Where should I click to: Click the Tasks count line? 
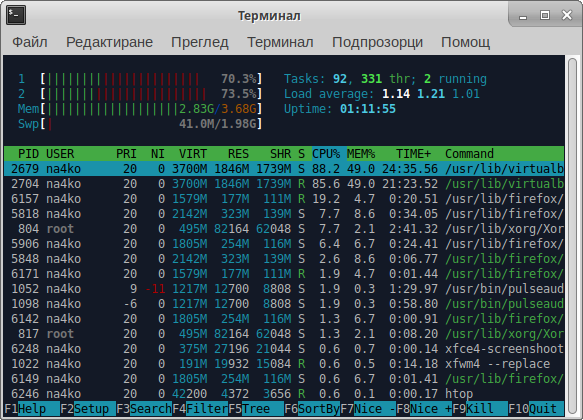(385, 79)
